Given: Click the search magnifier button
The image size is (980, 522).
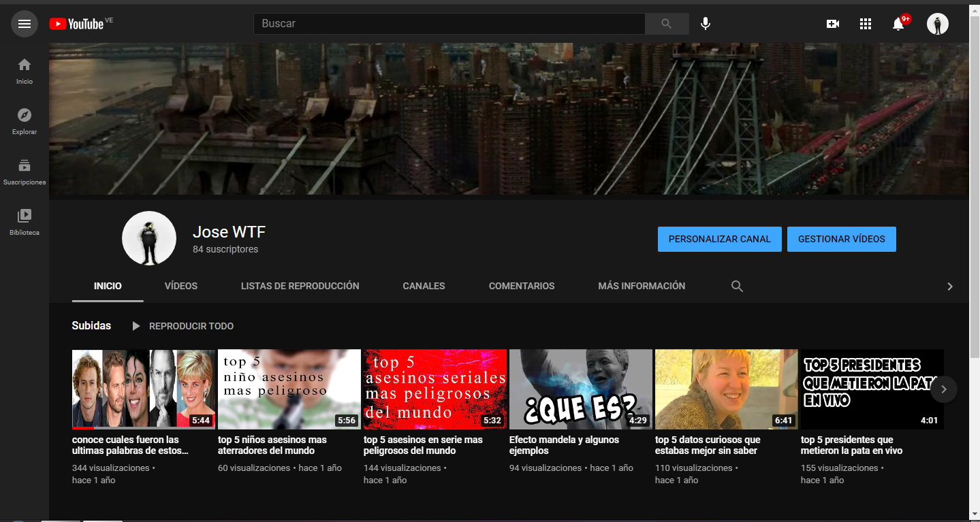Looking at the screenshot, I should [667, 24].
